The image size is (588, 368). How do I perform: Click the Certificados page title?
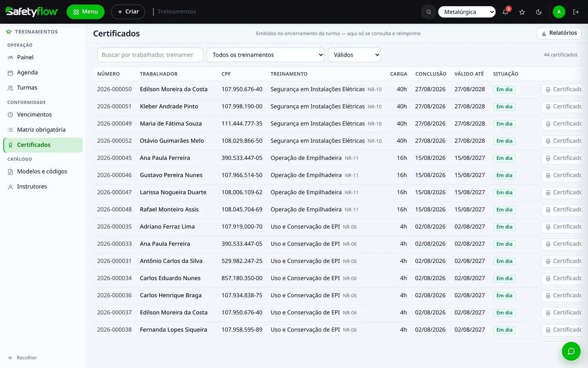(x=116, y=34)
